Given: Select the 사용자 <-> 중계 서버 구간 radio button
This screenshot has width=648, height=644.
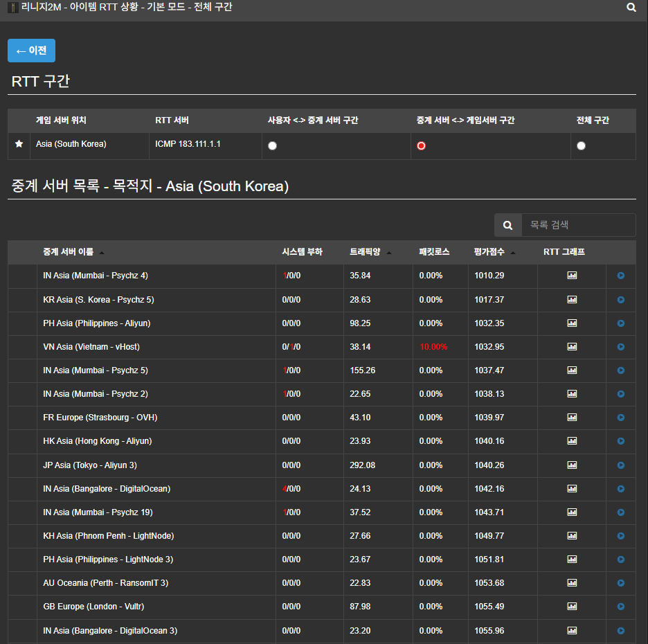Looking at the screenshot, I should tap(272, 146).
